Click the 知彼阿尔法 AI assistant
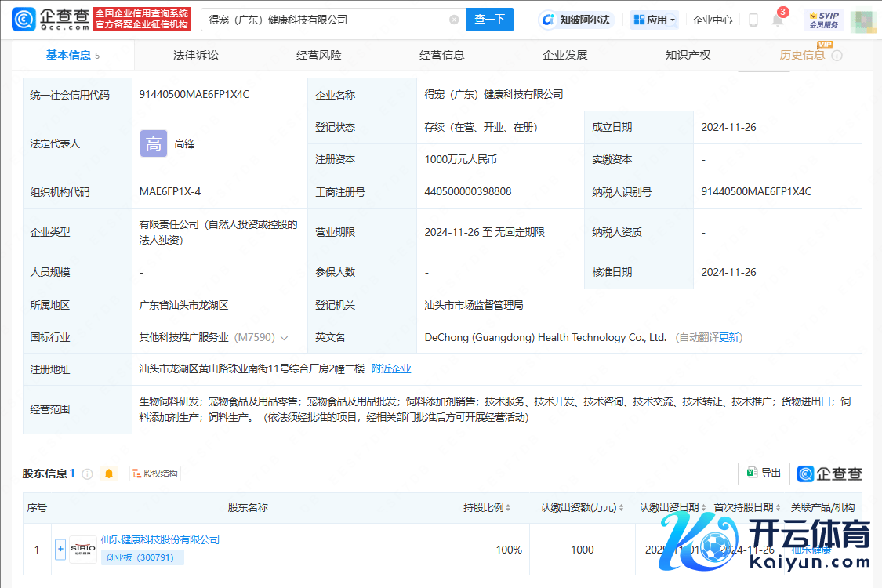Image resolution: width=882 pixels, height=588 pixels. tap(575, 20)
